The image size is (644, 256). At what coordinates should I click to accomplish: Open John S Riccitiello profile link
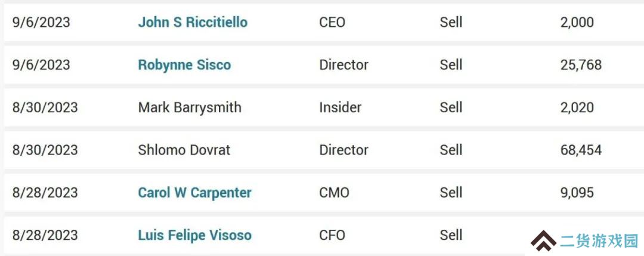(193, 22)
